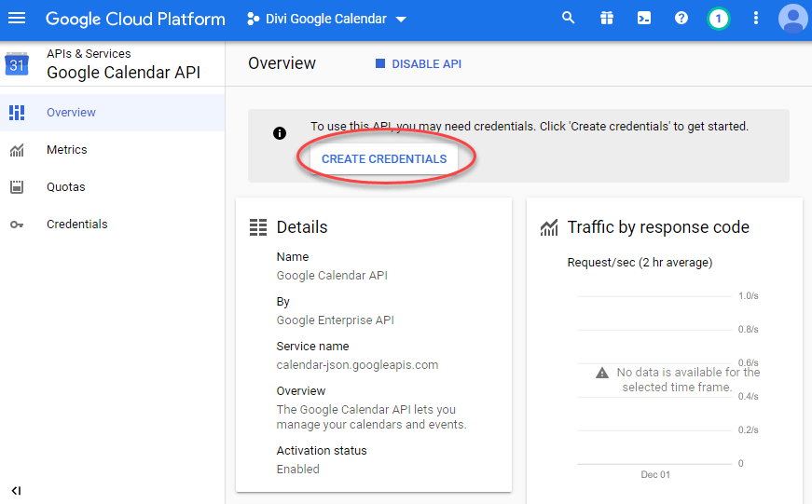Click the 'Details' card heading
812x504 pixels.
(302, 227)
